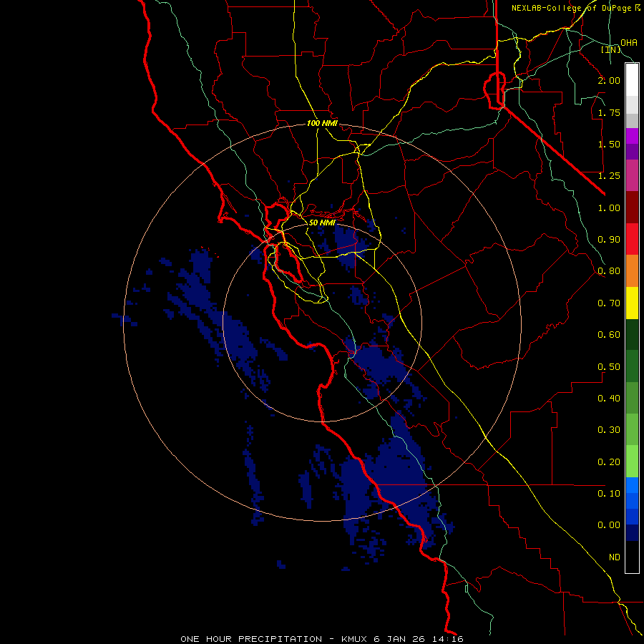Click the 50 NMI range ring label

pyautogui.click(x=323, y=223)
